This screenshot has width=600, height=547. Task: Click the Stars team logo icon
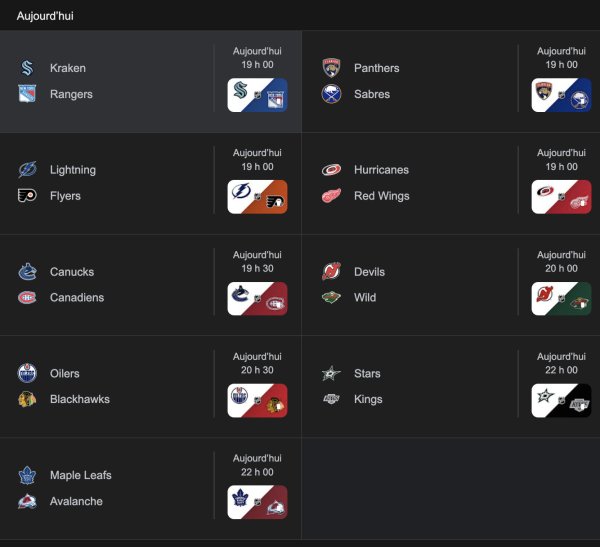(x=331, y=374)
